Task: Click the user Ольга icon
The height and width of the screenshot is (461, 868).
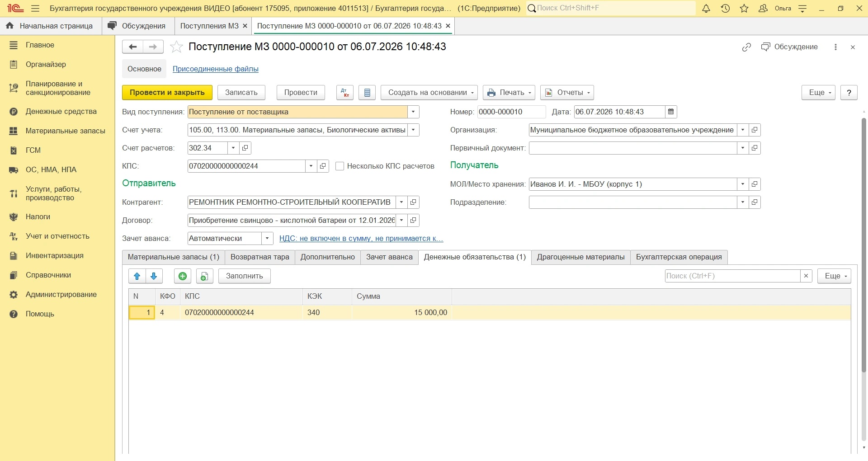Action: (x=763, y=9)
